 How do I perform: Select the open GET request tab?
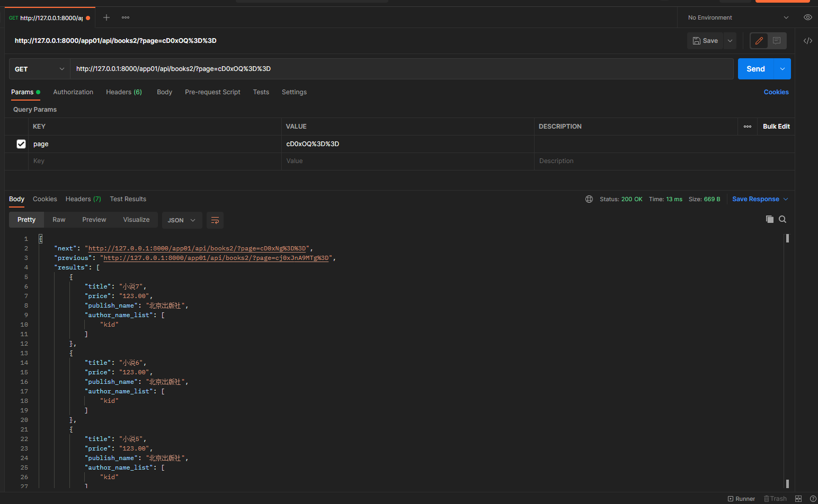pos(50,17)
